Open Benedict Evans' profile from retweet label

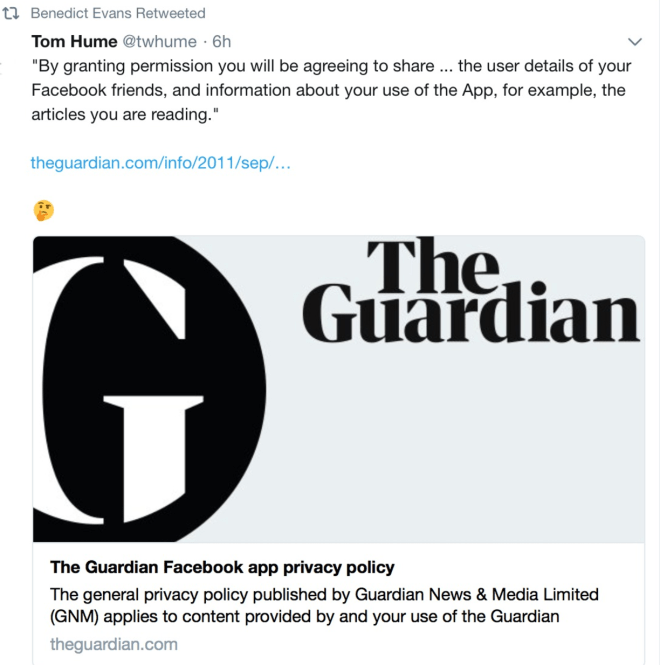[79, 14]
